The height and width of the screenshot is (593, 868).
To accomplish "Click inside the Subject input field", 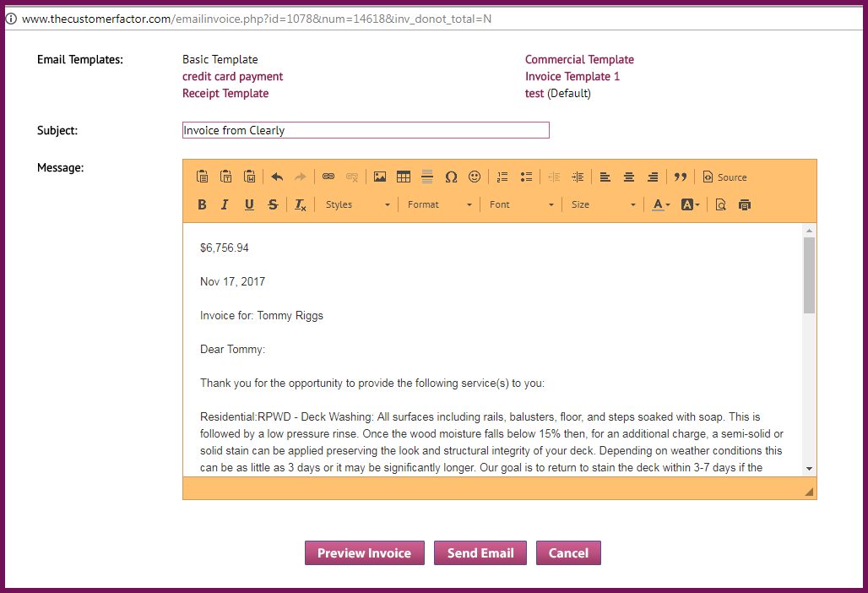I will 366,130.
